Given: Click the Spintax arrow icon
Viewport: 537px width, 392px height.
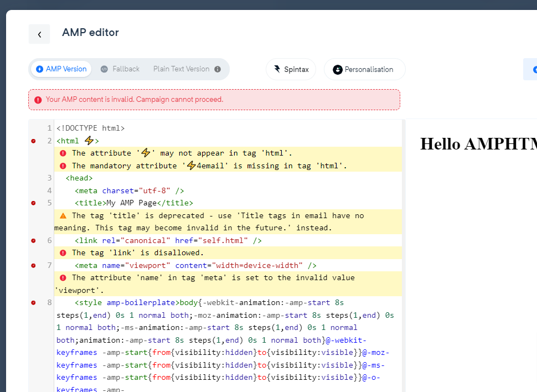Looking at the screenshot, I should 277,69.
